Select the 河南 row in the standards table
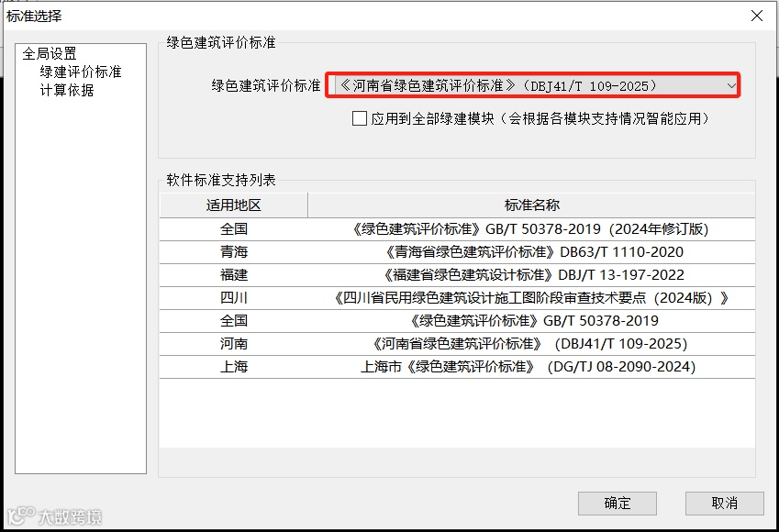779x532 pixels. [232, 343]
